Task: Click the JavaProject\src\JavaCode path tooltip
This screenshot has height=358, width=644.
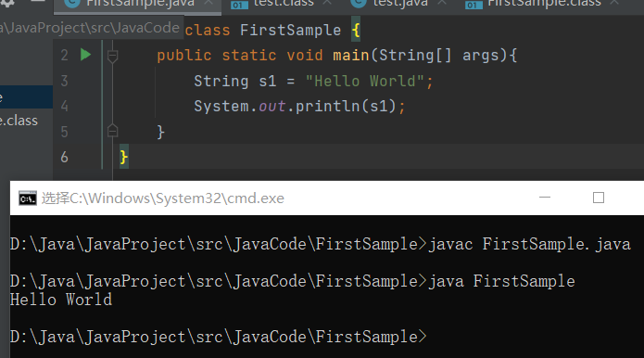Action: coord(91,28)
